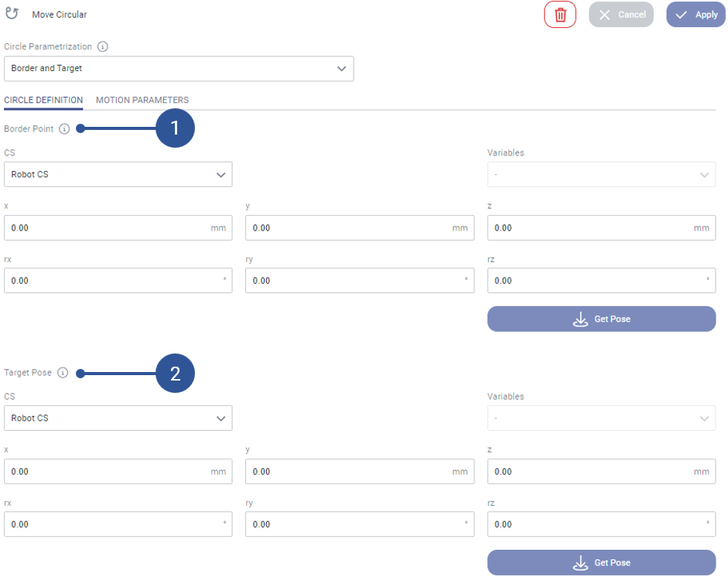Click the Move Circular arrow icon

click(12, 13)
